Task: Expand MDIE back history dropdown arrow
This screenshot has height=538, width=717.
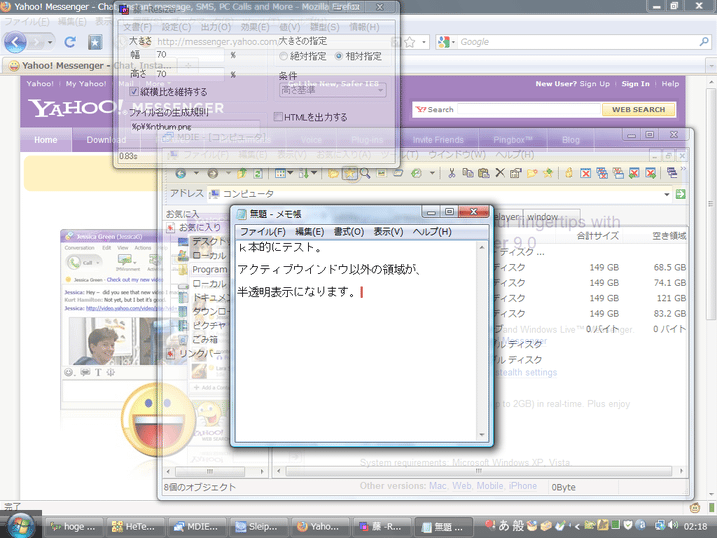Action: 196,173
